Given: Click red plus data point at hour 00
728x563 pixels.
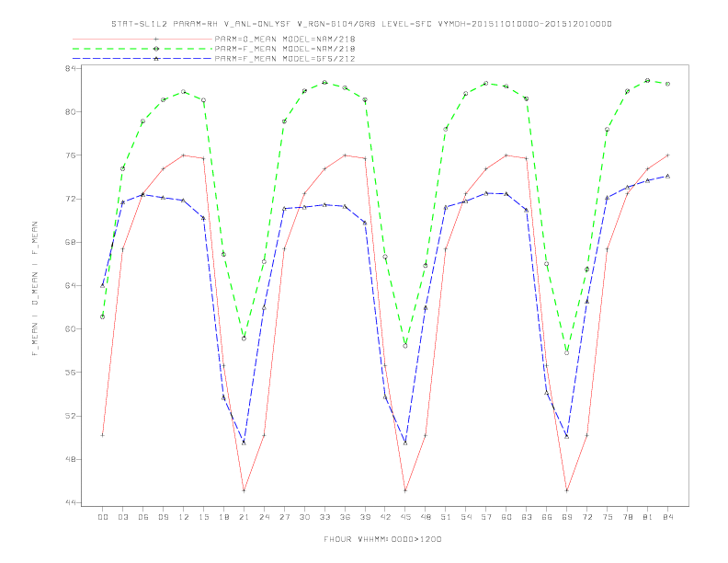Looking at the screenshot, I should (x=103, y=435).
